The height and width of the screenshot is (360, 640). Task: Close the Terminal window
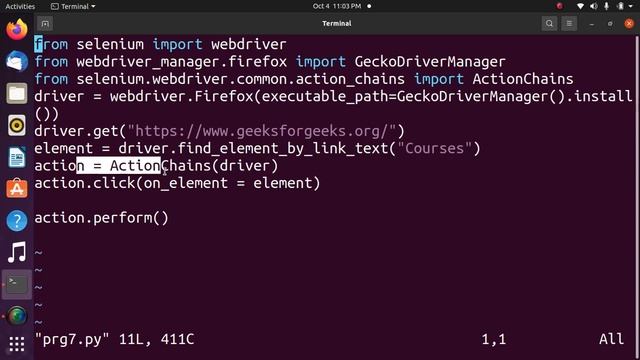coord(629,24)
